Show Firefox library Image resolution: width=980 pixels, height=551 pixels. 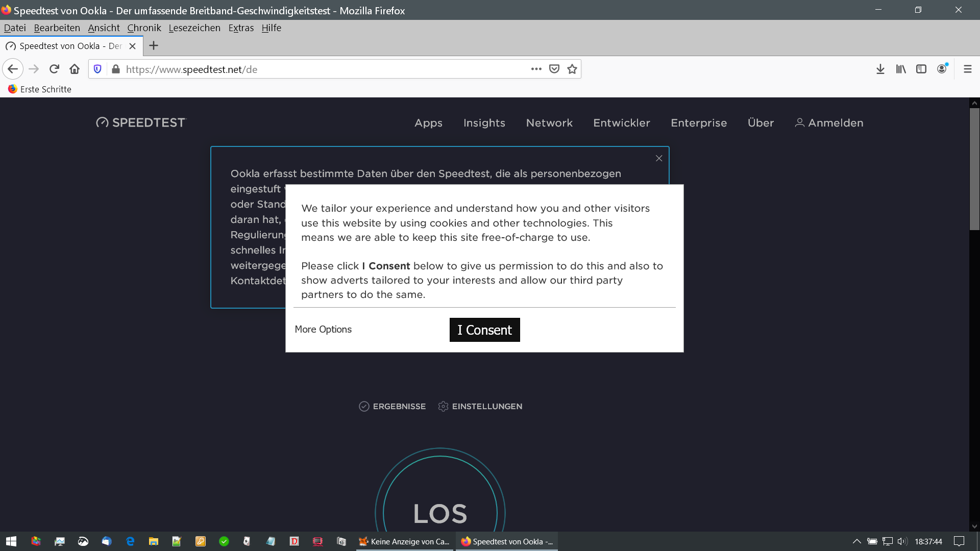[901, 69]
